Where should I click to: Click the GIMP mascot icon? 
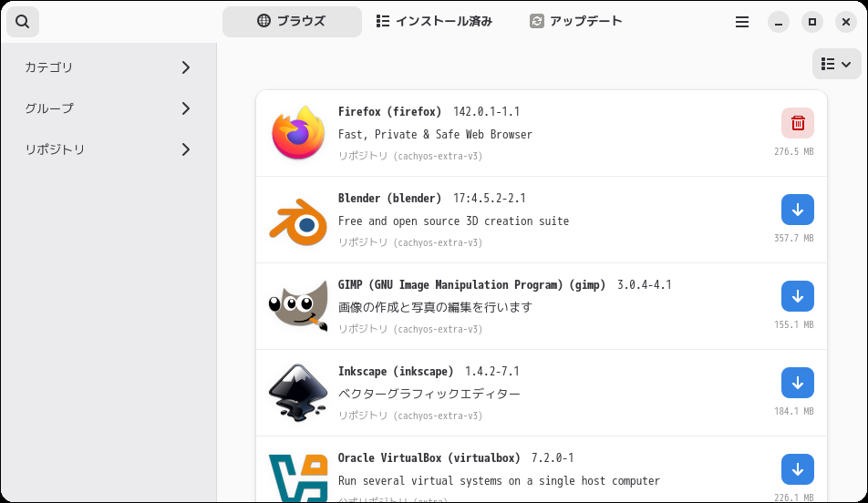[x=298, y=306]
